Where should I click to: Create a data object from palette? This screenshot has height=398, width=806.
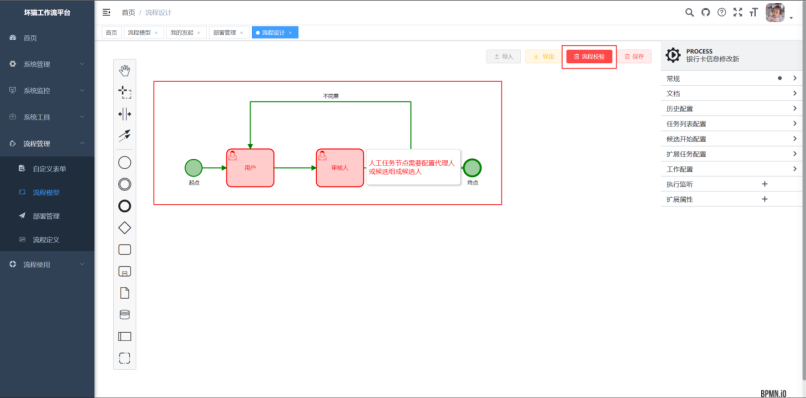coord(124,293)
